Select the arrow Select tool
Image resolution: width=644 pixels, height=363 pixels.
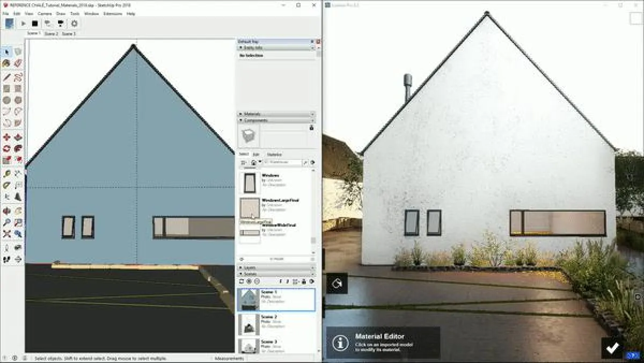pos(6,52)
